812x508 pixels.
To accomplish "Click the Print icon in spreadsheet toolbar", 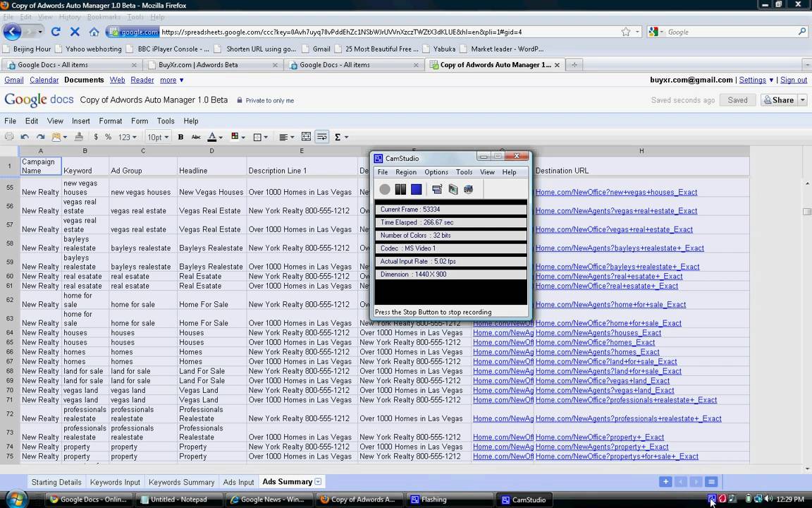I will coord(8,137).
